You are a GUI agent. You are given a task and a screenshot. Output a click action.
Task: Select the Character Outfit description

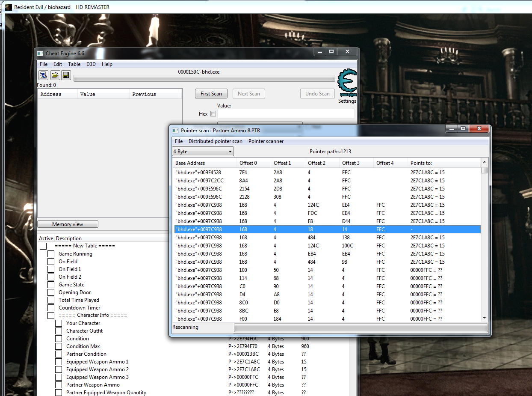(x=85, y=331)
